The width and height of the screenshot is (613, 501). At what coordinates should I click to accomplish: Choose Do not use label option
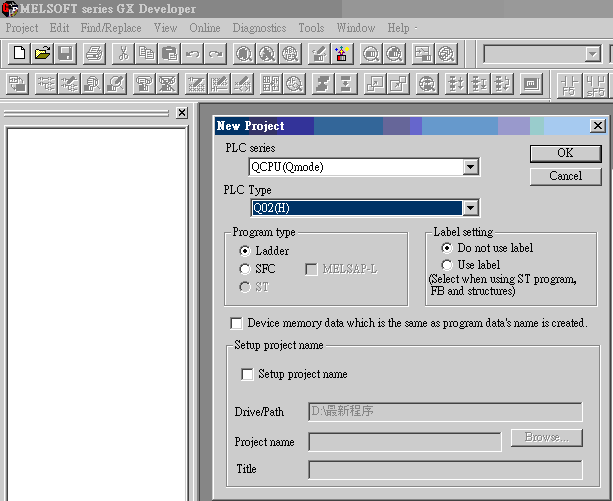point(446,248)
